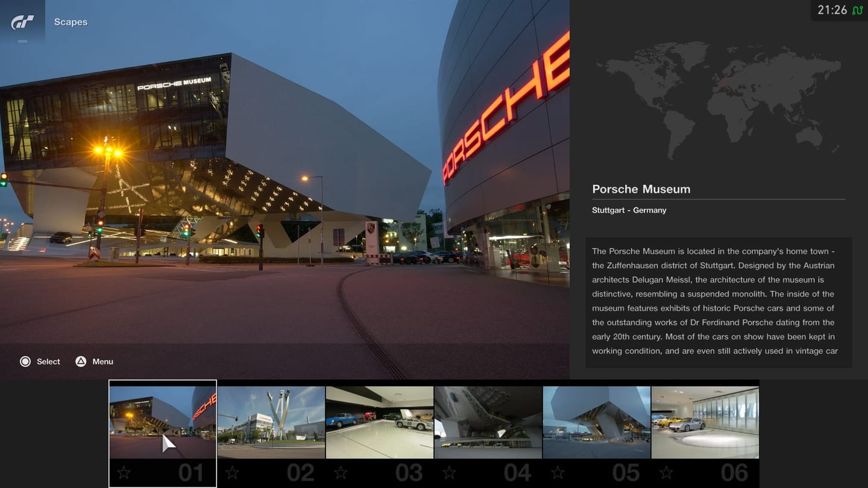Select thumbnail 06 with yellow Porsche

(x=705, y=422)
